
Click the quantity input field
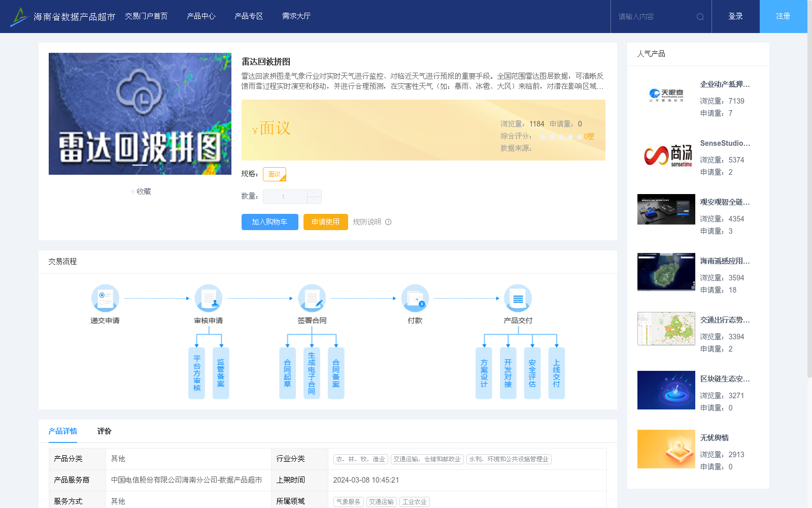(x=285, y=197)
